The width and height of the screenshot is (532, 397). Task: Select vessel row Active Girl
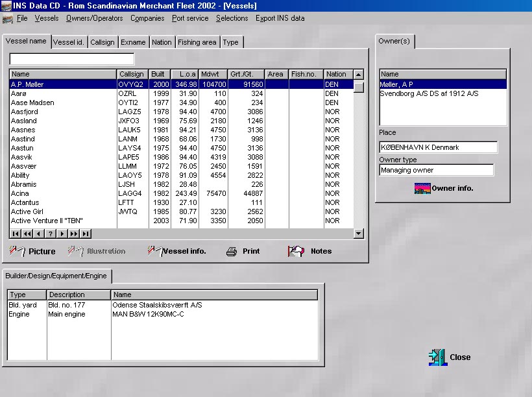tap(182, 211)
